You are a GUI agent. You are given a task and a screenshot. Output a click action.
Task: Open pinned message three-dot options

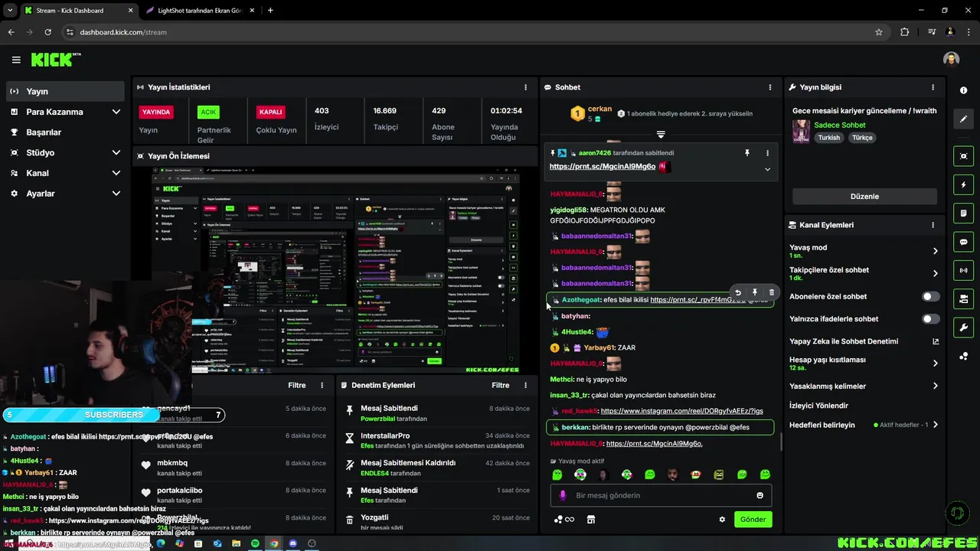[768, 153]
